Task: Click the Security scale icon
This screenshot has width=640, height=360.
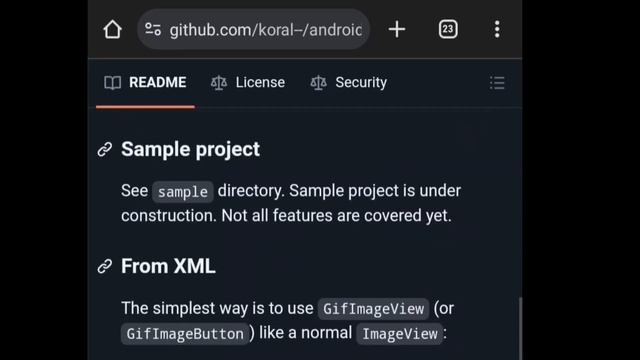Action: click(x=318, y=82)
